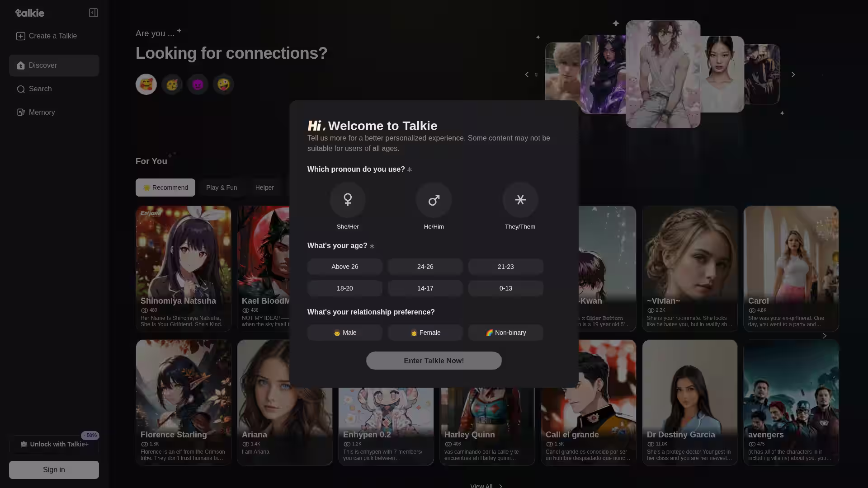Click the Create a Talkie plus icon

click(21, 36)
